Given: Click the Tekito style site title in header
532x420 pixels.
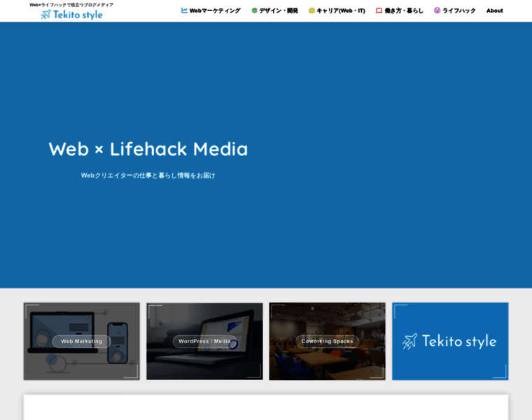Looking at the screenshot, I should tap(78, 15).
